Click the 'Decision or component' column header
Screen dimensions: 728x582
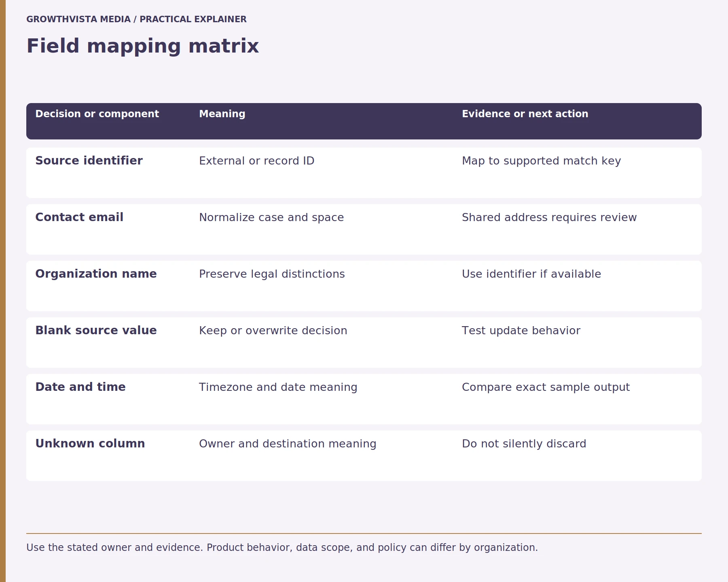(97, 114)
